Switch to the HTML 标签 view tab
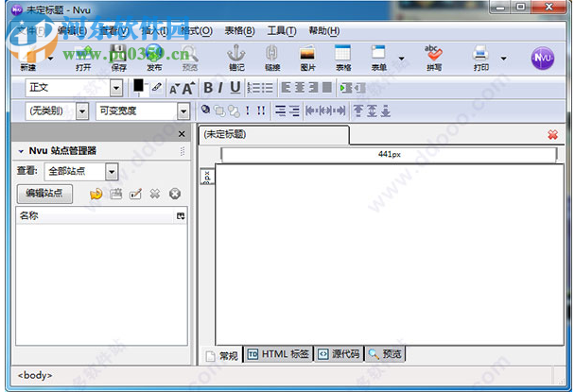 [278, 354]
